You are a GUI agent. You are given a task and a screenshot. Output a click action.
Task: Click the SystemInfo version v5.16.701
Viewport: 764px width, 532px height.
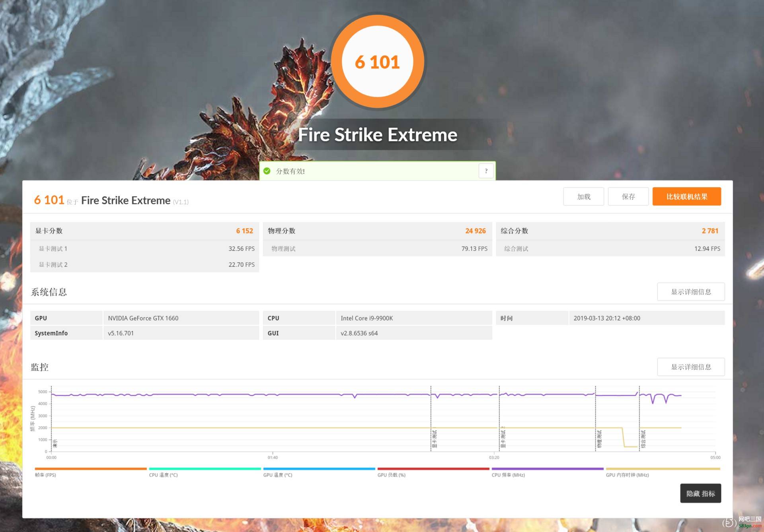(121, 333)
